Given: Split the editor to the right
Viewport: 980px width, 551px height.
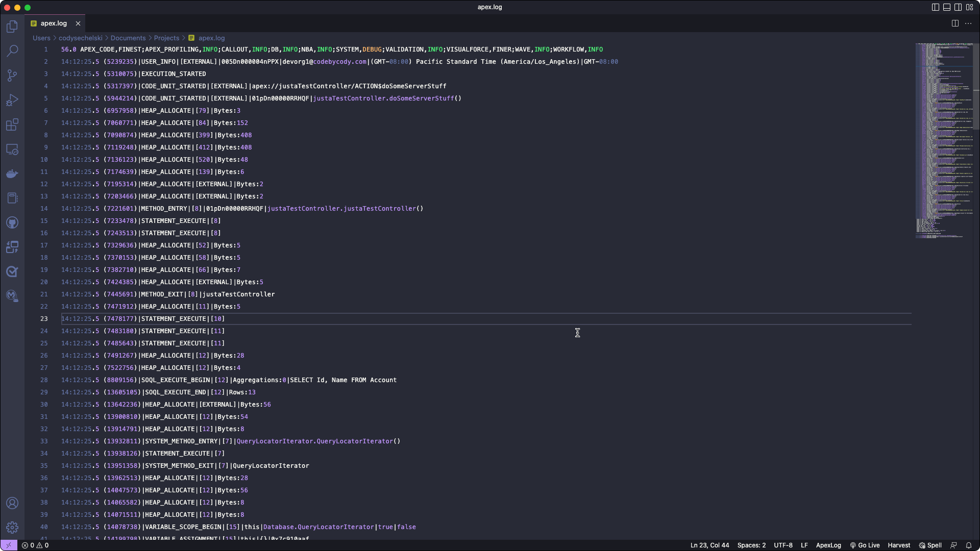Looking at the screenshot, I should click(955, 23).
